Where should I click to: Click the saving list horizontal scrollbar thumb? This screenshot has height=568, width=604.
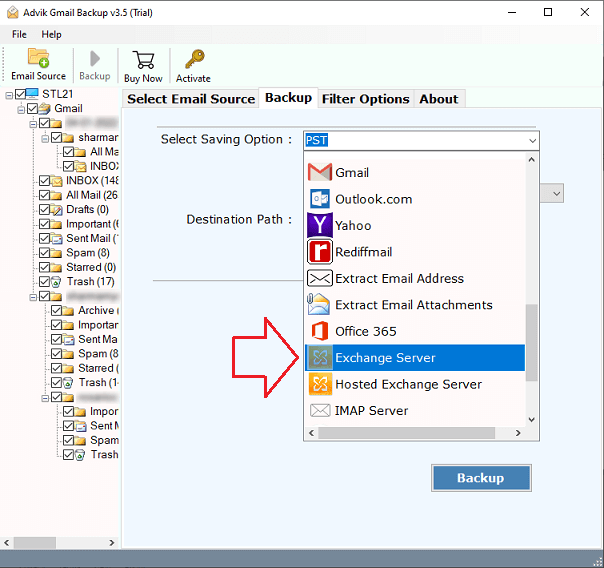point(407,433)
